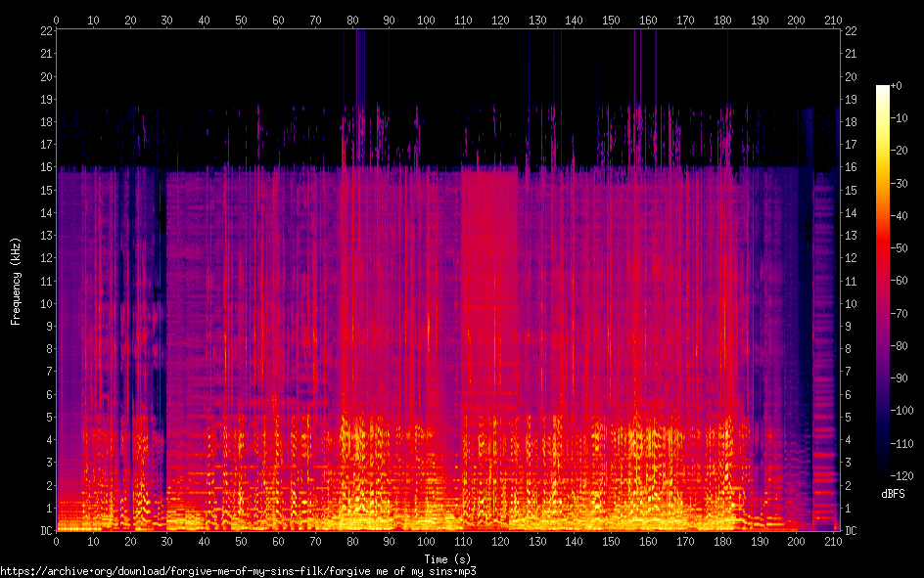Select the "-60" value on the dBFS scale
The height and width of the screenshot is (578, 924).
point(900,281)
